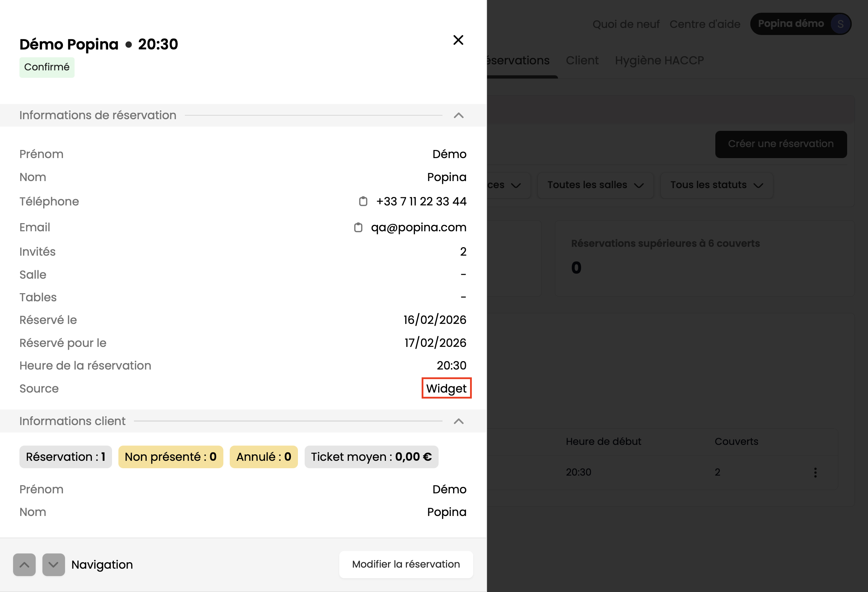This screenshot has height=592, width=868.
Task: Click the Confirmé status badge
Action: [x=47, y=67]
